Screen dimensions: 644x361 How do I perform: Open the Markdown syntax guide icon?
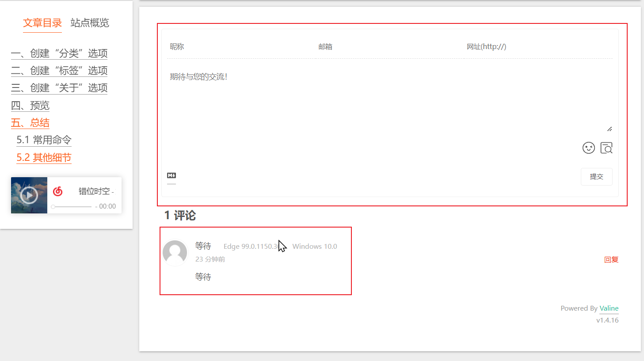172,175
